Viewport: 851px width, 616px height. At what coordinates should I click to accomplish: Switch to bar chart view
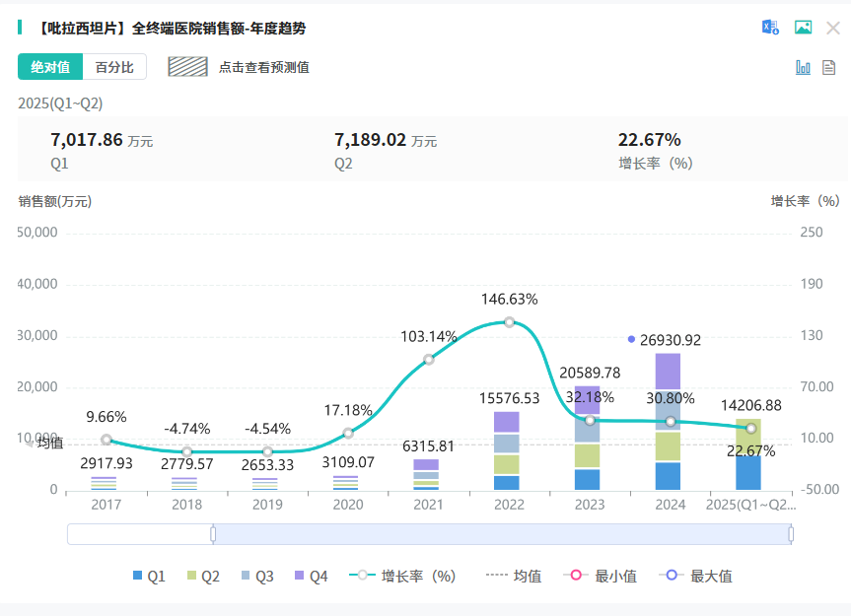(803, 67)
